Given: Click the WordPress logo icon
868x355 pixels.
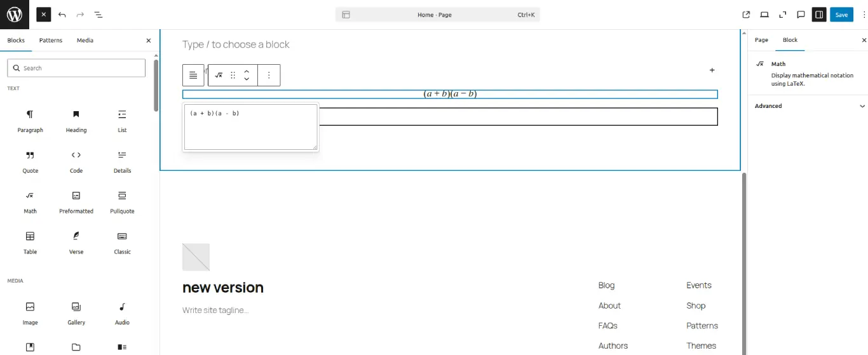Looking at the screenshot, I should coord(15,15).
